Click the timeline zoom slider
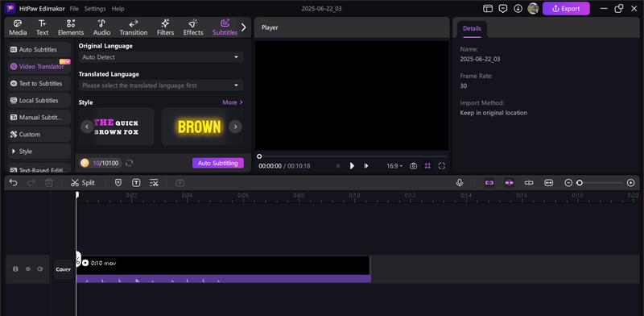The height and width of the screenshot is (316, 644). [600, 183]
